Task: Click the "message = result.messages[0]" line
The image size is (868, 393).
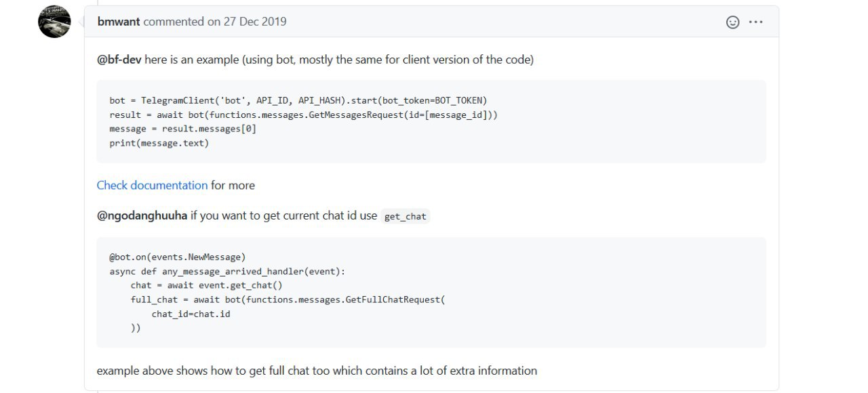Action: coord(183,129)
